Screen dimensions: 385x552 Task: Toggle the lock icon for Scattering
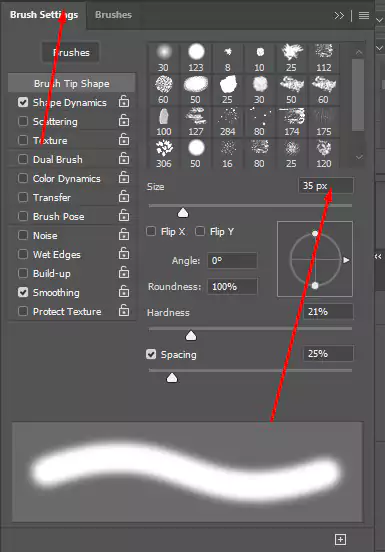[124, 120]
